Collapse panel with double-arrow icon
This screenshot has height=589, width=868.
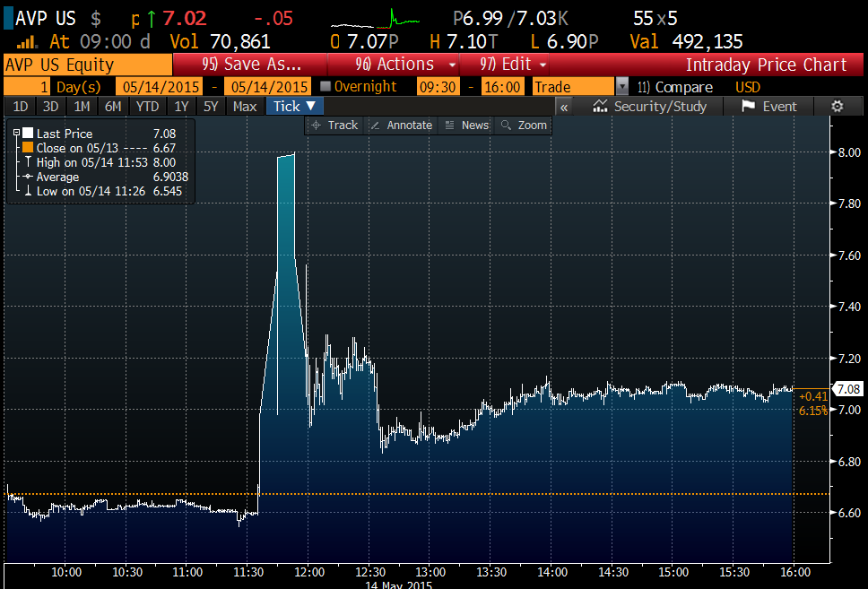[x=564, y=106]
